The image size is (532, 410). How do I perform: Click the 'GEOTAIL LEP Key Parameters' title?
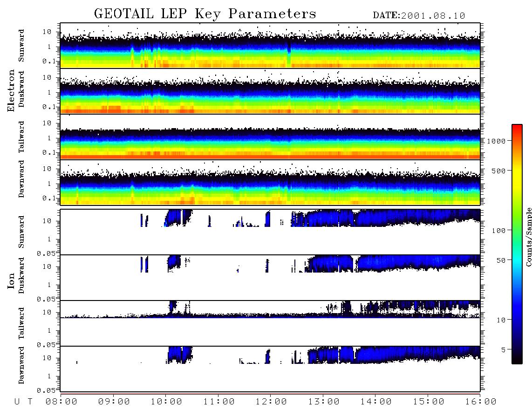[205, 14]
